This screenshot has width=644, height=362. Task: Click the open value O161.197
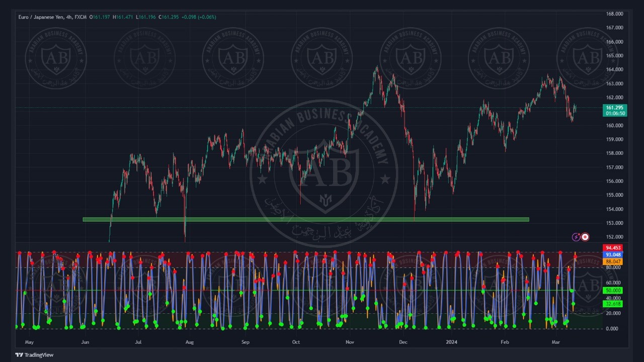(101, 17)
